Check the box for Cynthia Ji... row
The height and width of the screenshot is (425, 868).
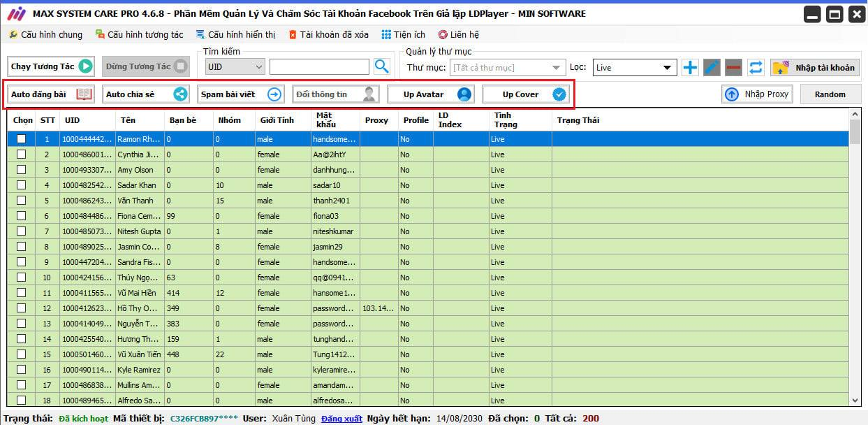coord(21,154)
